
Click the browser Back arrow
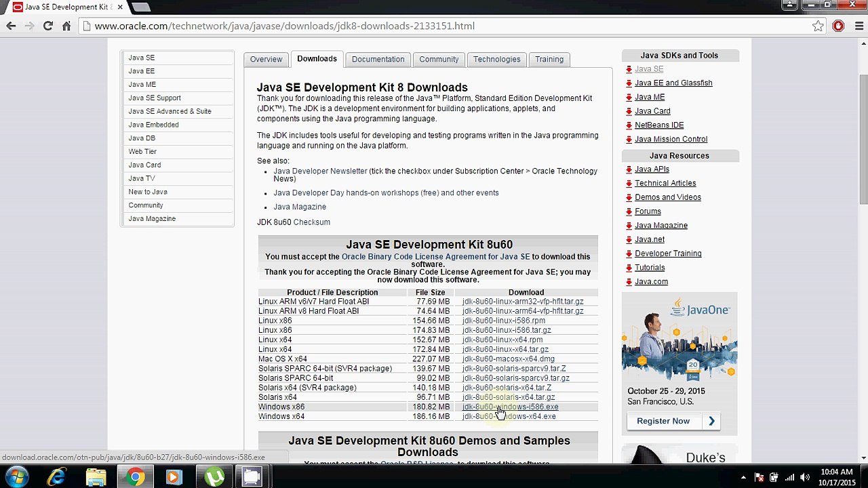(11, 26)
